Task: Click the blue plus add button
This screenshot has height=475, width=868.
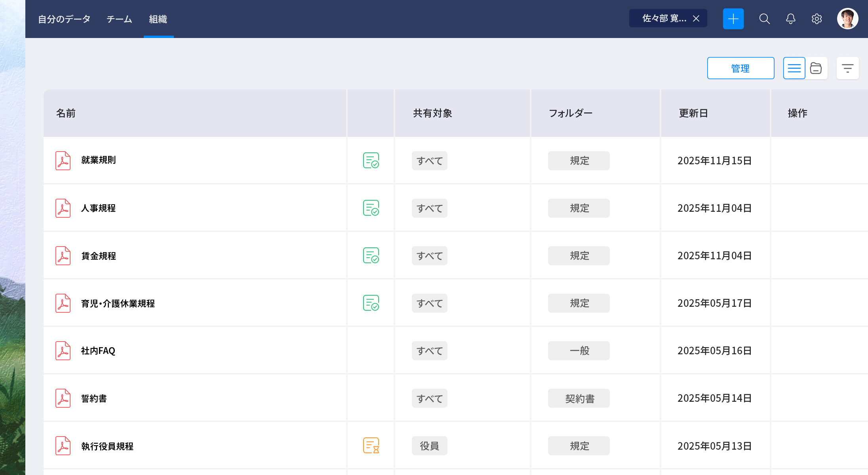Action: tap(733, 19)
